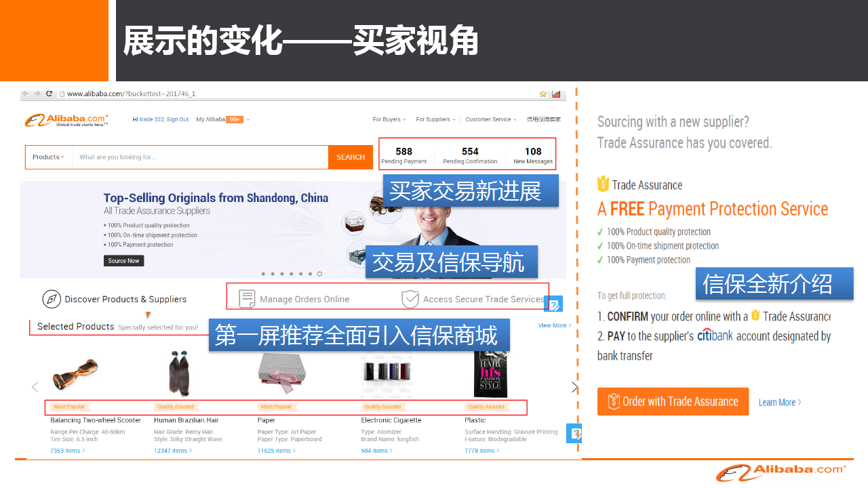Click the Alibaba.com logo in page header
Viewport: 868px width, 488px height.
pos(66,120)
